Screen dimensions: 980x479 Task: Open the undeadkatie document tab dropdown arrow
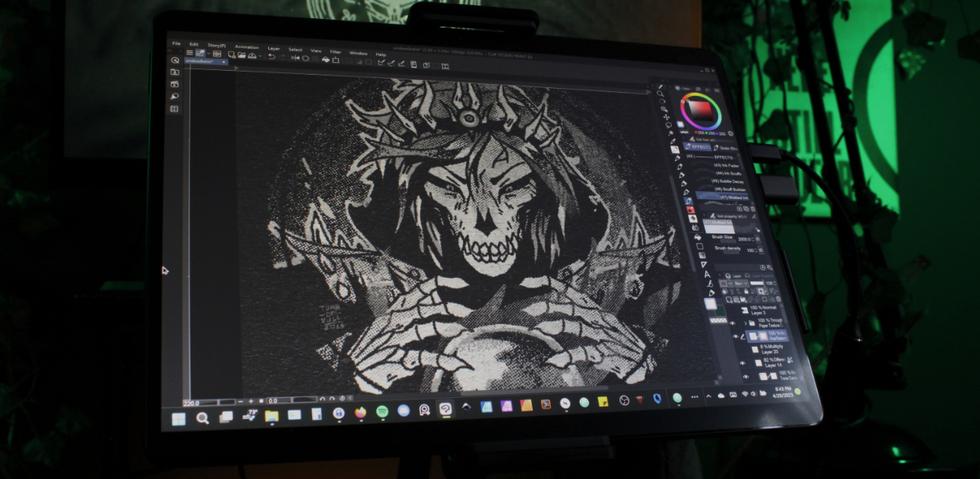click(x=223, y=62)
